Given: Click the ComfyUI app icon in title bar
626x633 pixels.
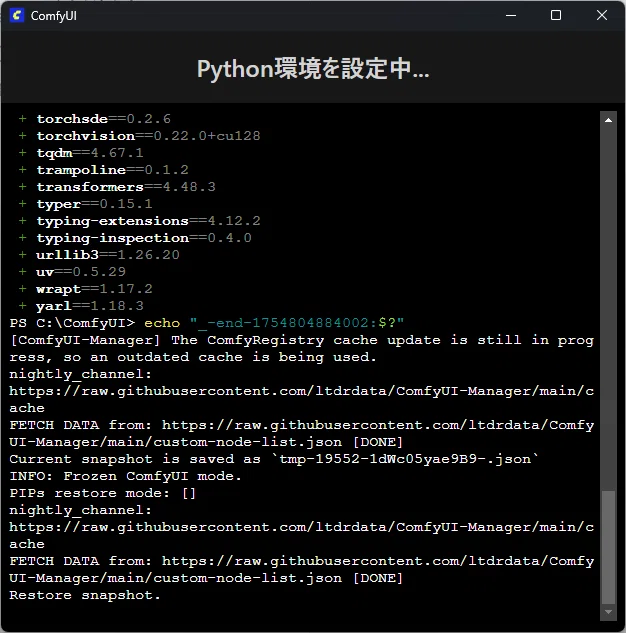Looking at the screenshot, I should tap(17, 16).
